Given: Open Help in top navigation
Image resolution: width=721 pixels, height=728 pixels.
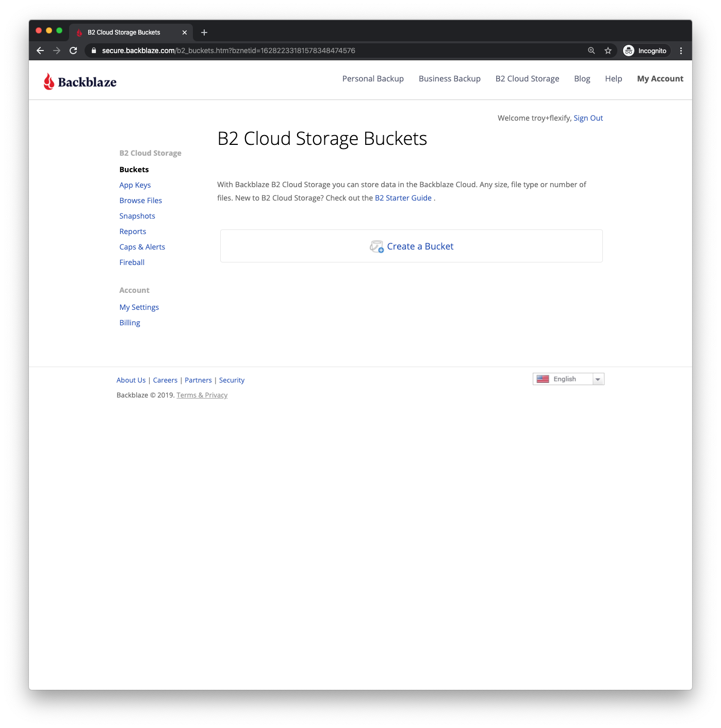Looking at the screenshot, I should pos(613,78).
